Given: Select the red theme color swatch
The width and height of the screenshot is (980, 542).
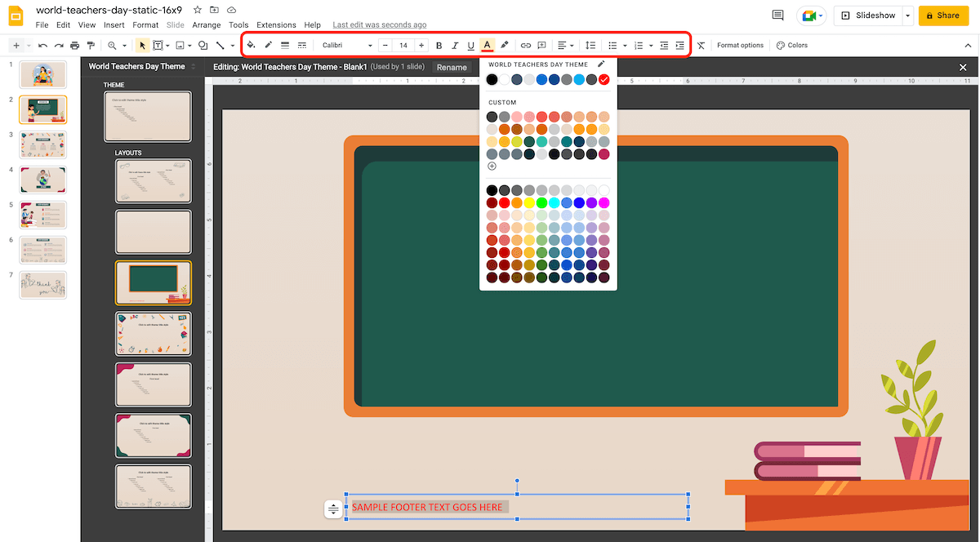Looking at the screenshot, I should pos(604,79).
